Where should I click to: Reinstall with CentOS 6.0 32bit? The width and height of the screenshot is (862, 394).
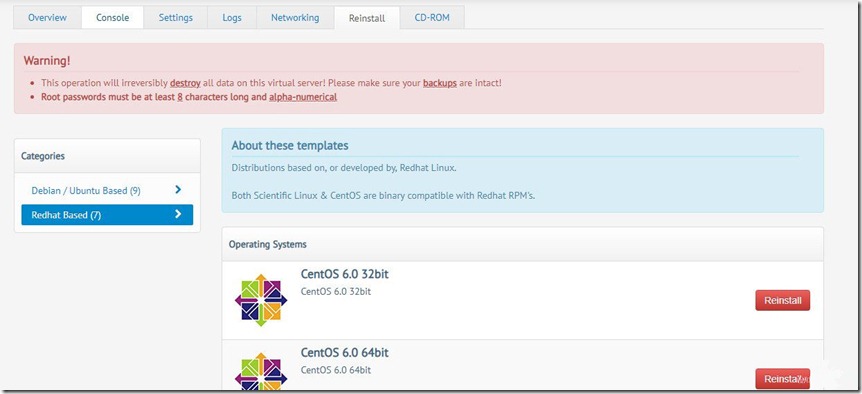pyautogui.click(x=782, y=301)
